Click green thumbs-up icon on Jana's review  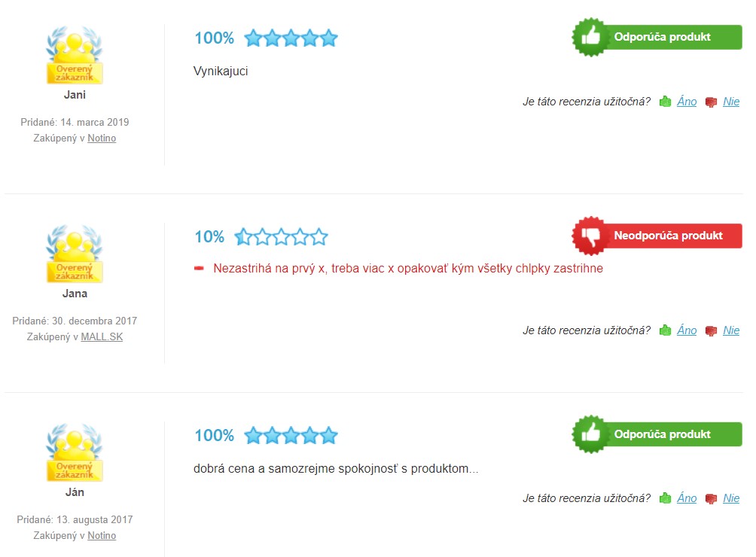[665, 330]
